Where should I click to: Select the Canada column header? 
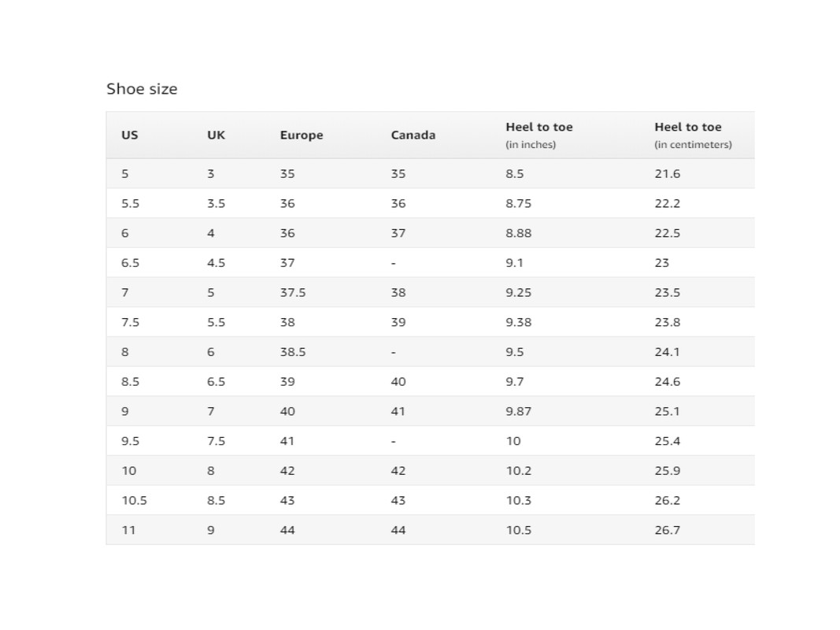pos(413,135)
